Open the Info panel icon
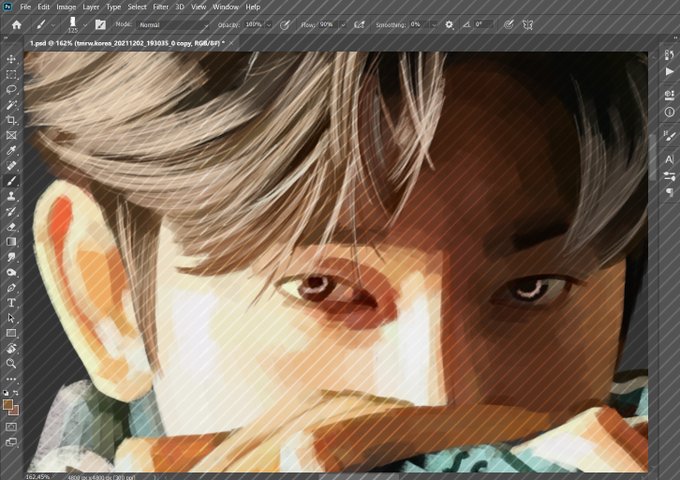Screen dimensions: 680x480 pyautogui.click(x=669, y=112)
